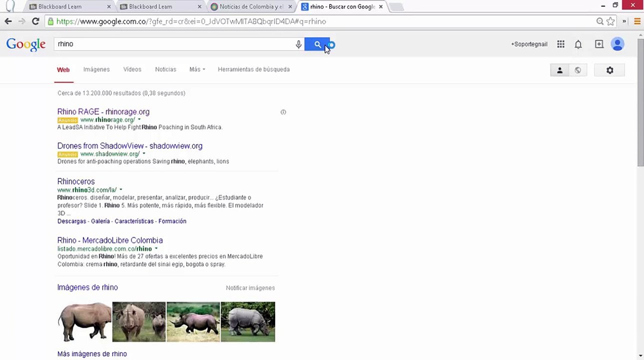Viewport: 644px width, 360px height.
Task: Switch to Noticias tab
Action: [166, 69]
